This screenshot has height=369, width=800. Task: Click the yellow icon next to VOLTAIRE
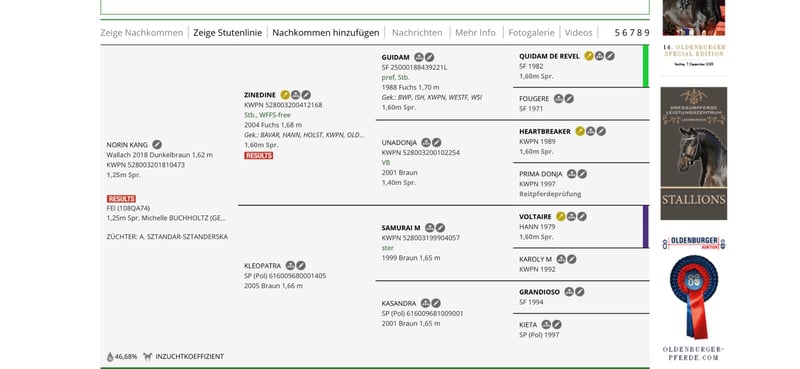[x=561, y=216]
